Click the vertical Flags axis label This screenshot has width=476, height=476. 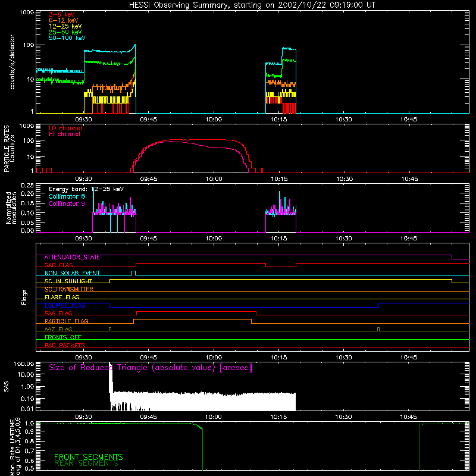[24, 297]
